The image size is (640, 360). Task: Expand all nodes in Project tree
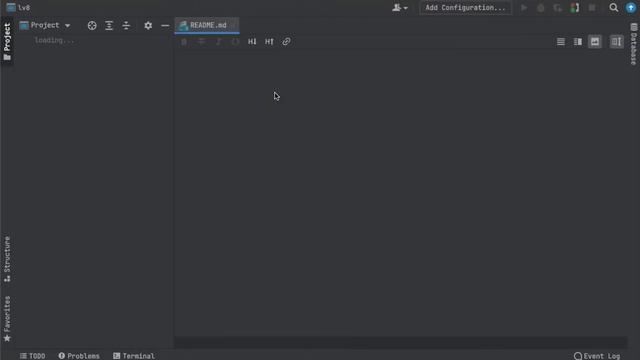pyautogui.click(x=109, y=25)
